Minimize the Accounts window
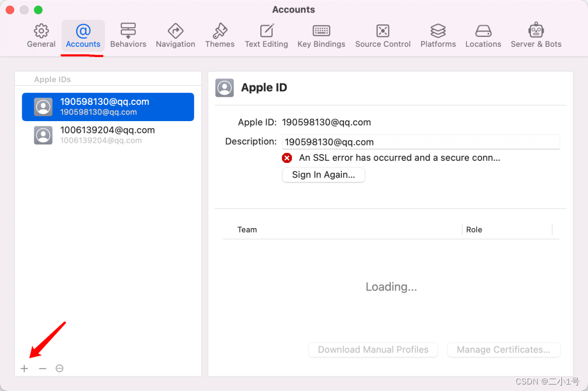588x391 pixels. pyautogui.click(x=24, y=10)
